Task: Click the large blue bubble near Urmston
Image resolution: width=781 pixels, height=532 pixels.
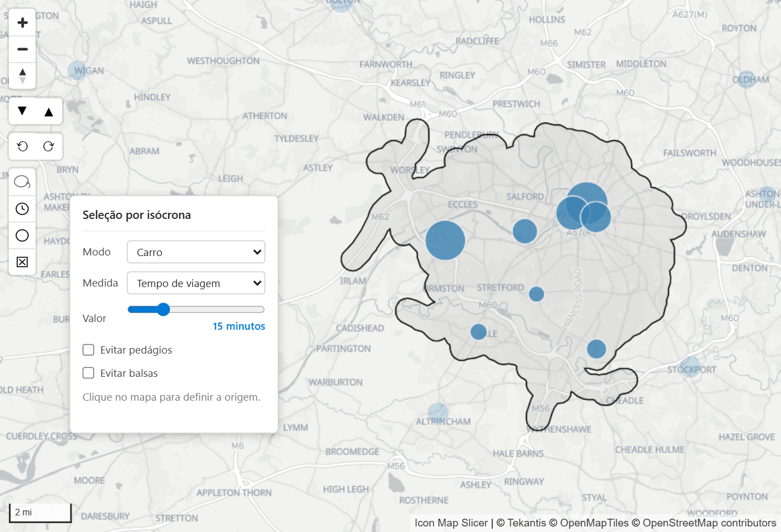Action: pos(445,241)
